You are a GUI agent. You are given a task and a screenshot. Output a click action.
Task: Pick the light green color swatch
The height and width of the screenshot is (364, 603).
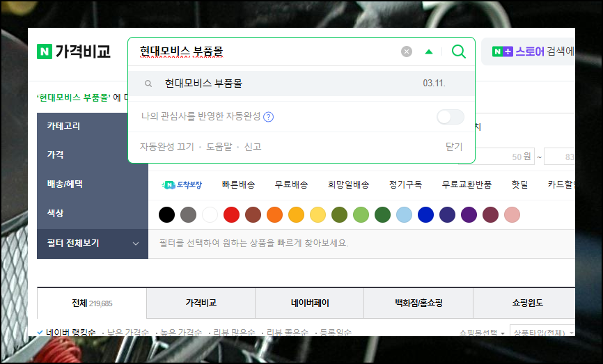(x=361, y=214)
